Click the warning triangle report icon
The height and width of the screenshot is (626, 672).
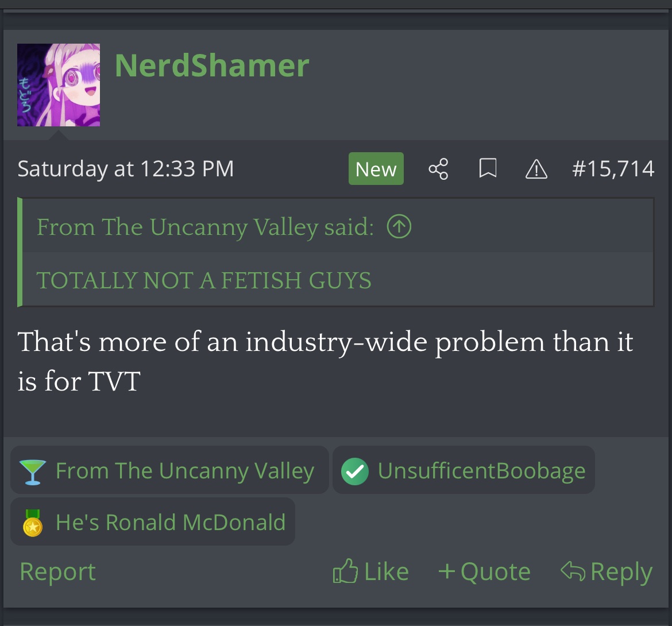[x=536, y=169]
